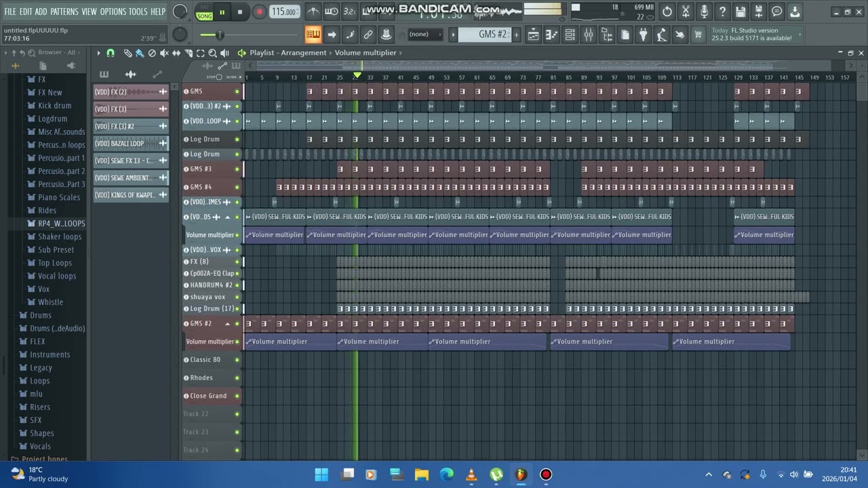868x488 pixels.
Task: Select the Slip tool in Playlist
Action: coord(176,53)
